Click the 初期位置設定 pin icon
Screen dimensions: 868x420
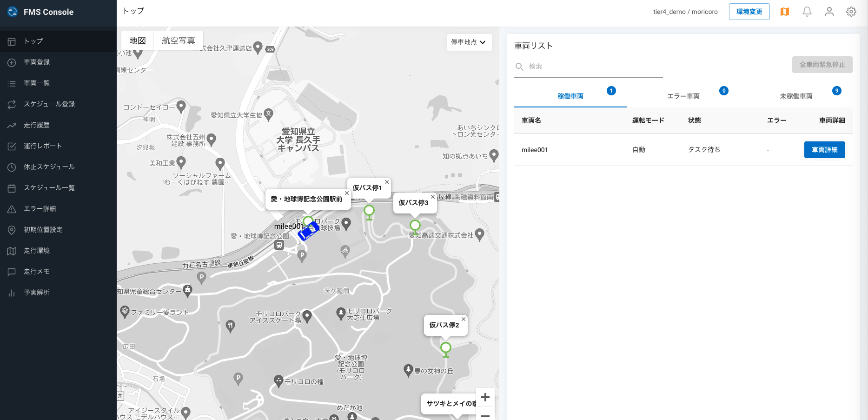pyautogui.click(x=12, y=230)
